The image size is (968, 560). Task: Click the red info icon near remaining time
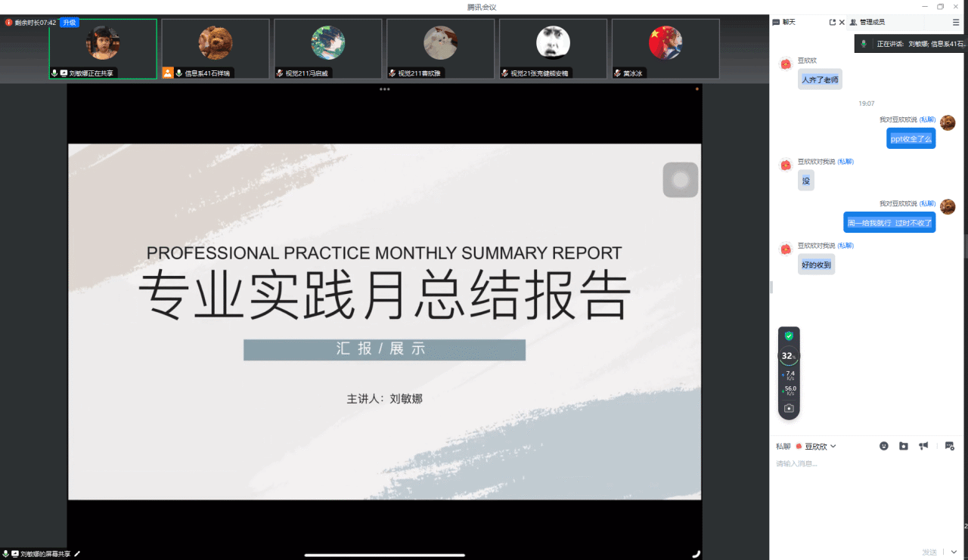tap(9, 23)
